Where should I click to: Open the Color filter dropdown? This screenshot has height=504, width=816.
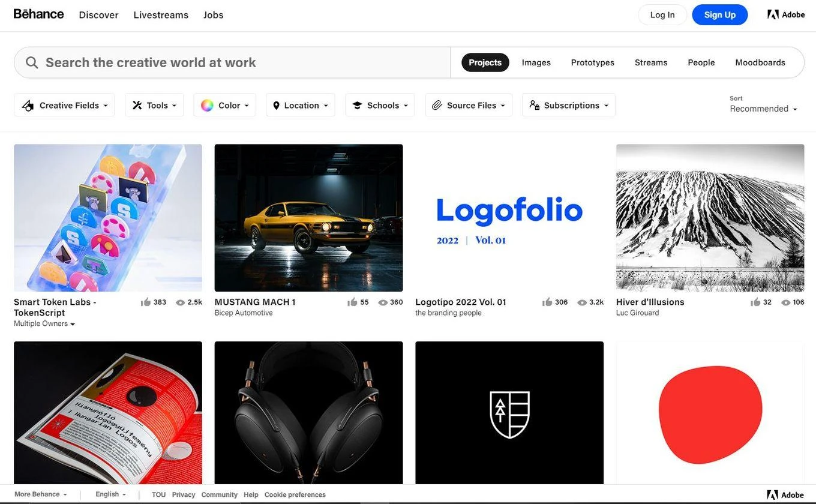(225, 105)
